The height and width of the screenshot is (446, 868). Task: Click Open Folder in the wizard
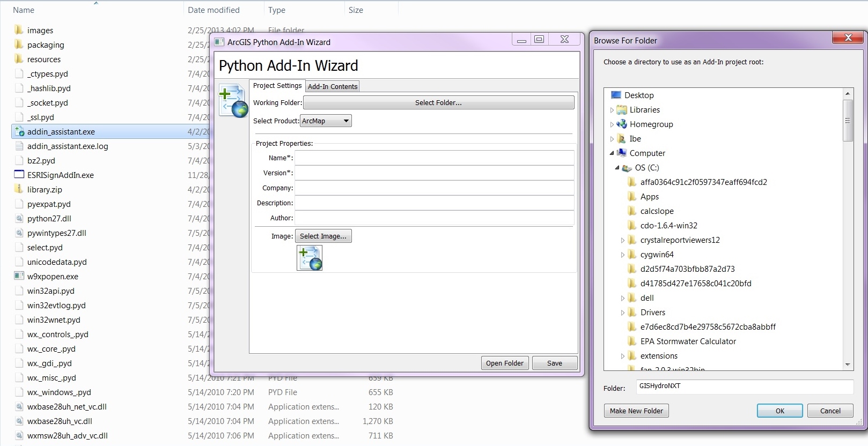(x=504, y=363)
